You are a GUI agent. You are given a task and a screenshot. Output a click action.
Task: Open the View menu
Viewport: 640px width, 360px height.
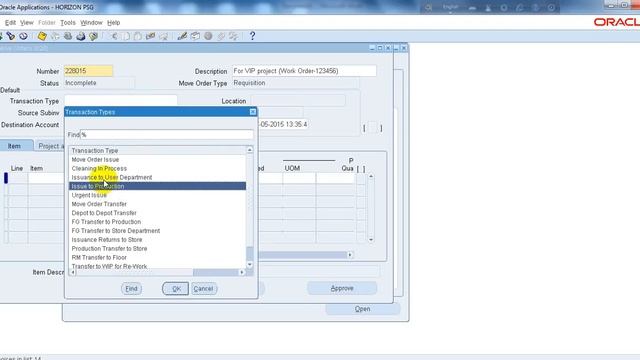coord(27,23)
